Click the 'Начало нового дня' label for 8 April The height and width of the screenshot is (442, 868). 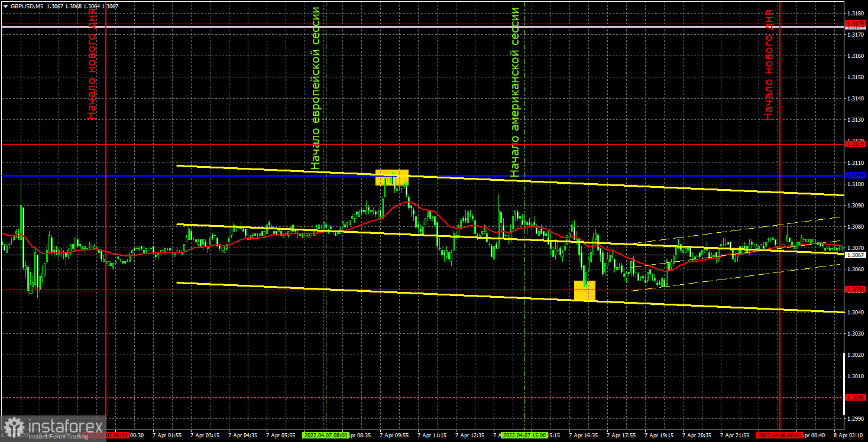pos(769,65)
